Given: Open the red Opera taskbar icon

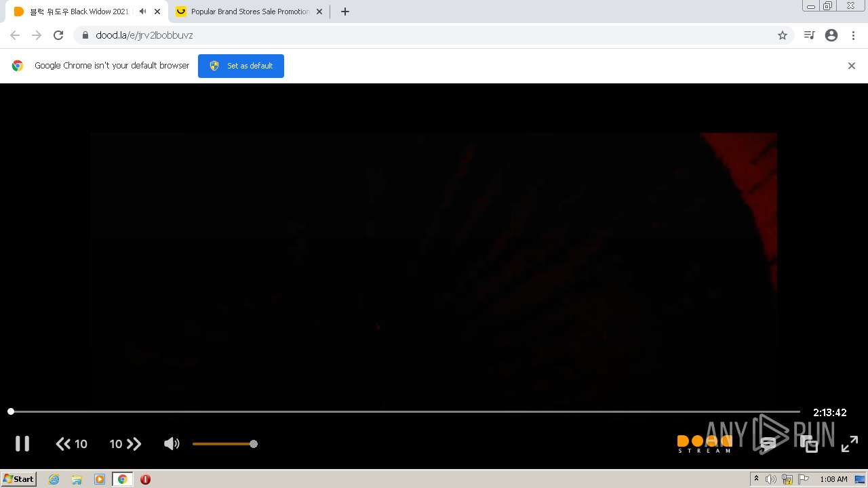Looking at the screenshot, I should click(145, 479).
